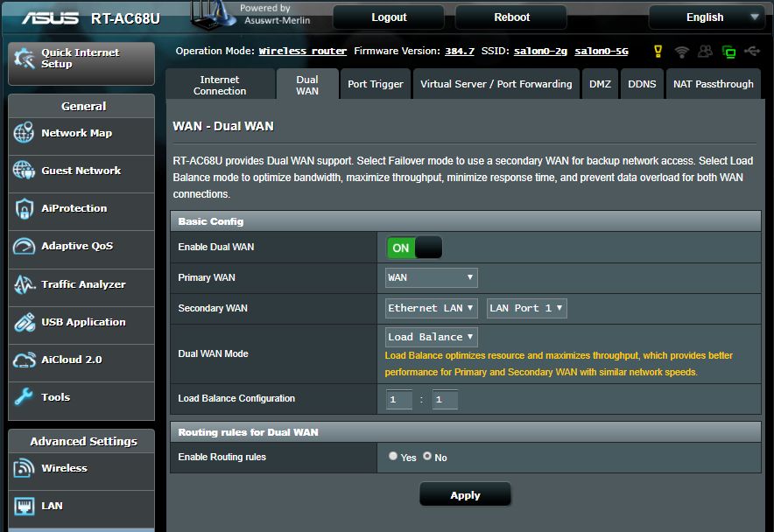774x532 pixels.
Task: Select No for Enable Routing rules
Action: pos(427,457)
